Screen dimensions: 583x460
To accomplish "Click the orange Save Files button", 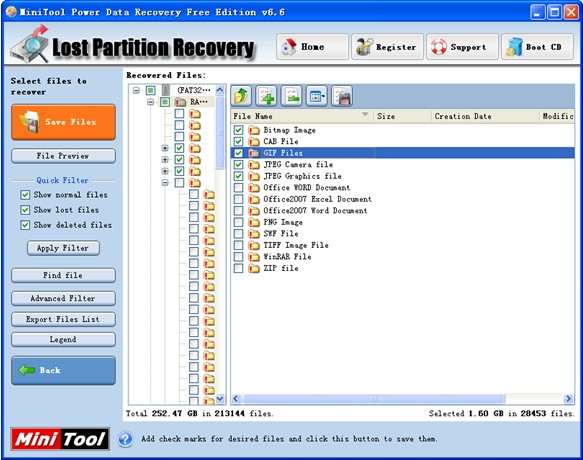I will point(63,122).
